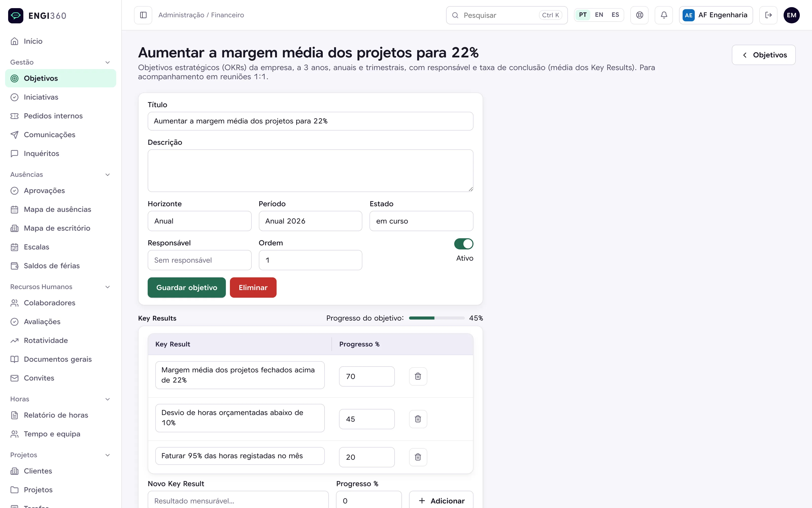
Task: Collapse the Ausências section
Action: tap(107, 174)
